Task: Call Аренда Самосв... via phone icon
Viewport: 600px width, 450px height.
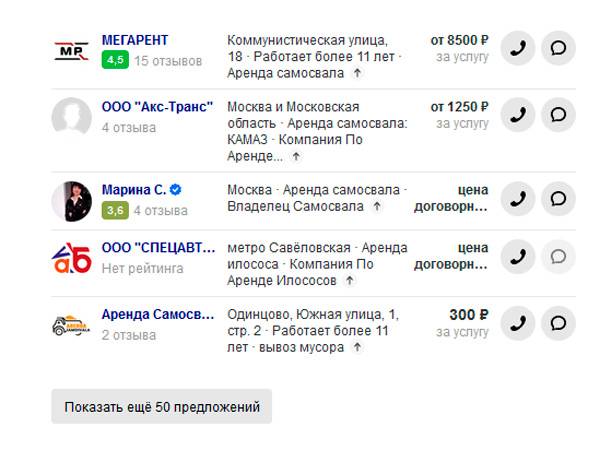Action: click(517, 323)
